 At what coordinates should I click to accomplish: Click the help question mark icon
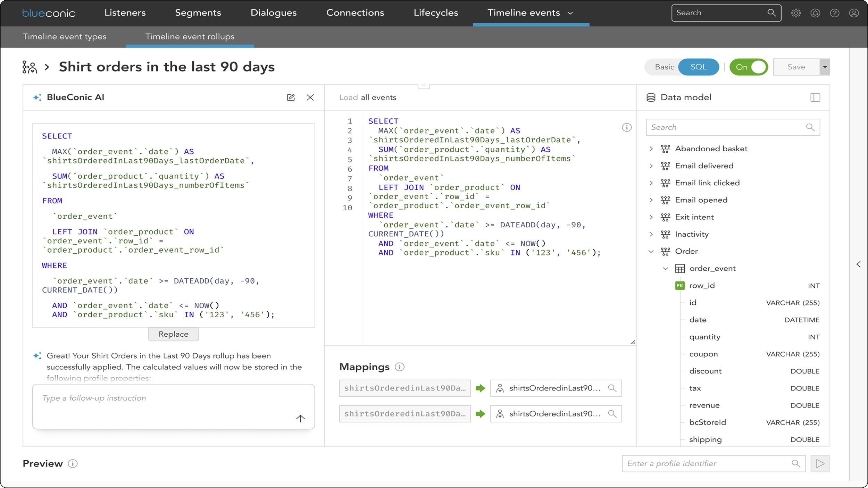(x=835, y=13)
